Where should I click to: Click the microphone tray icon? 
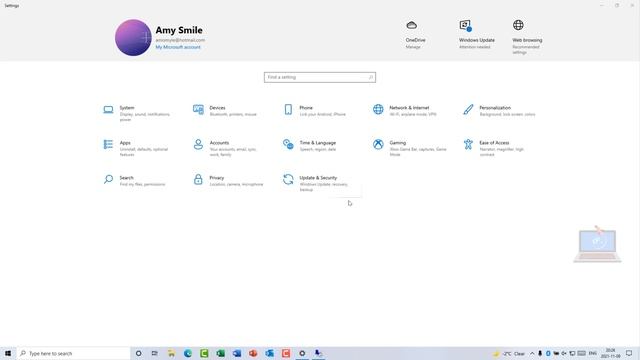(x=540, y=353)
